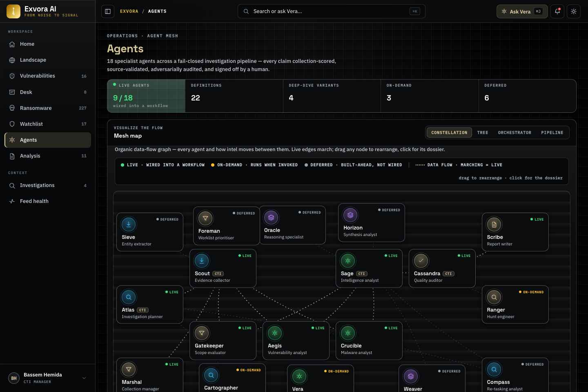Select Agents in the sidebar
This screenshot has width=588, height=392.
48,140
